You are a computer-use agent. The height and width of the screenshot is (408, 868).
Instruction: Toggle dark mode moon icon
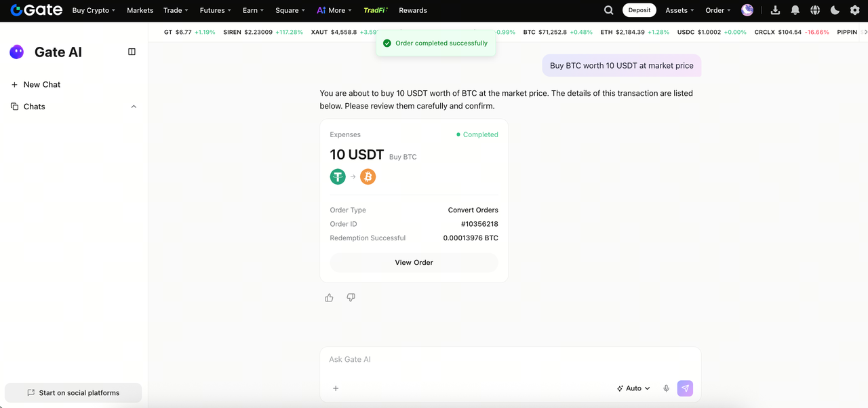[835, 10]
